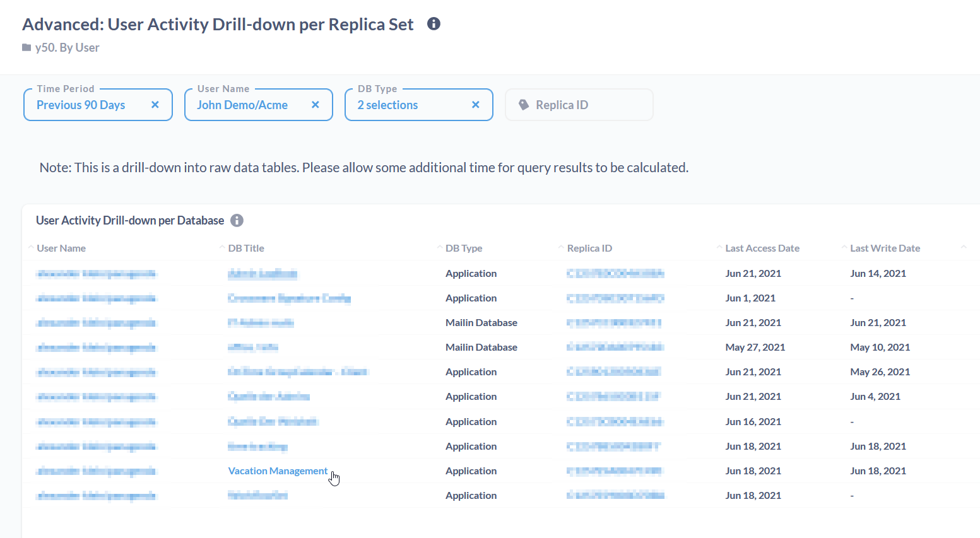Open the y50. By User collection folder
This screenshot has height=538, width=980.
coord(67,48)
